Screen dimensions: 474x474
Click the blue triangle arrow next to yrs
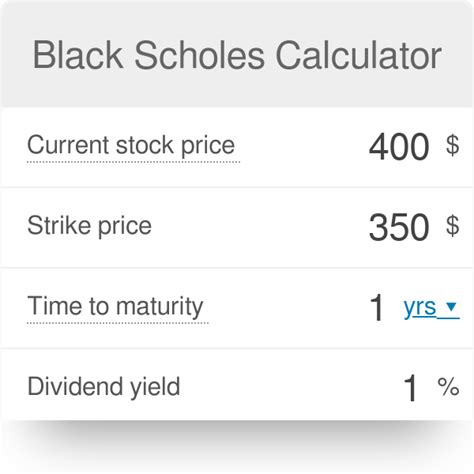point(451,306)
